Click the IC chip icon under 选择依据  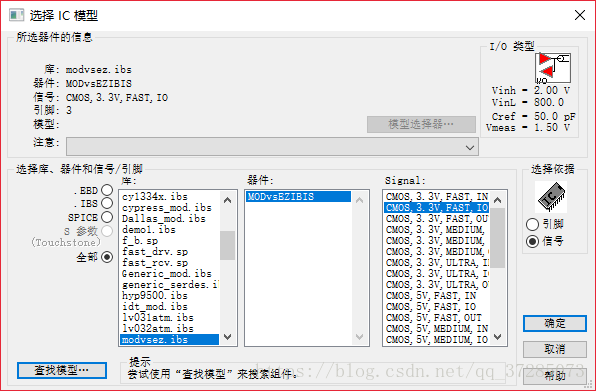(551, 196)
